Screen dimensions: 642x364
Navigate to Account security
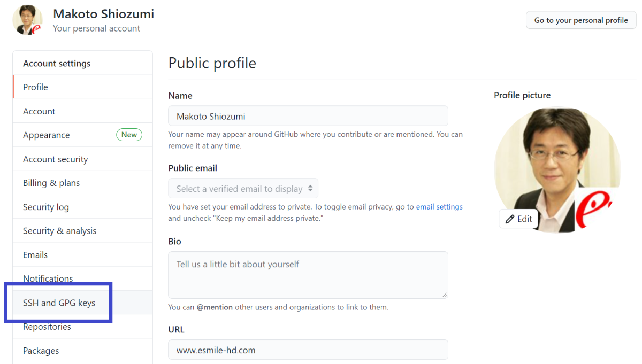(83, 159)
